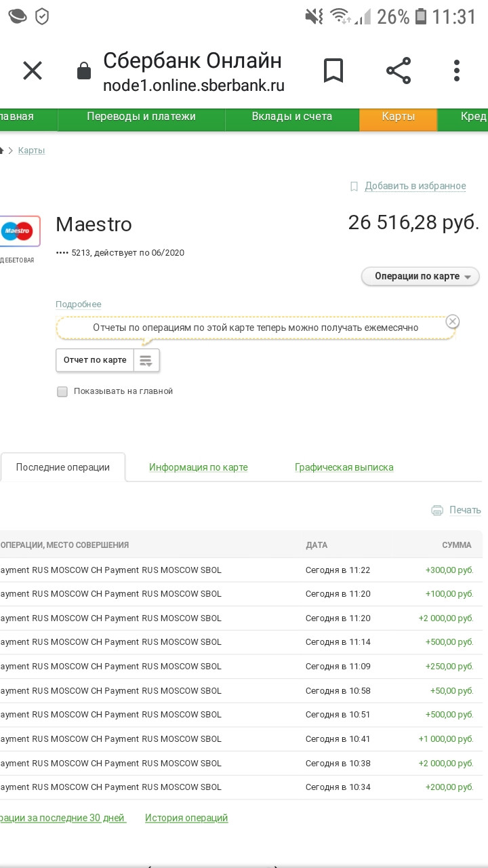Select the +250,00 руб. operation amount
This screenshot has height=868, width=488.
click(449, 667)
